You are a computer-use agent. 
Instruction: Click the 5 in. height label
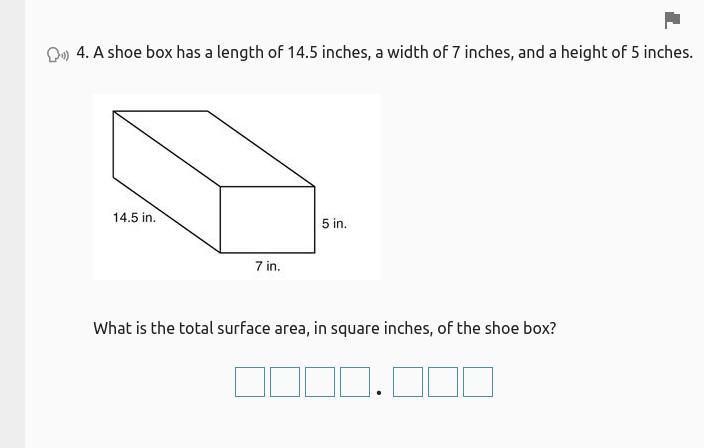coord(334,223)
